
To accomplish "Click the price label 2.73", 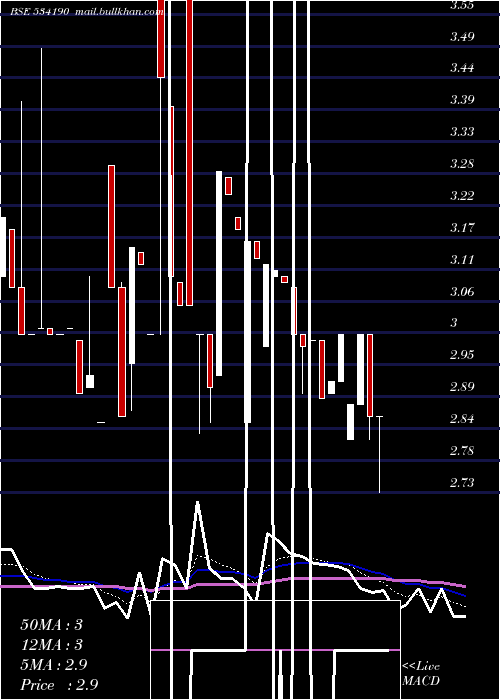I will (462, 483).
